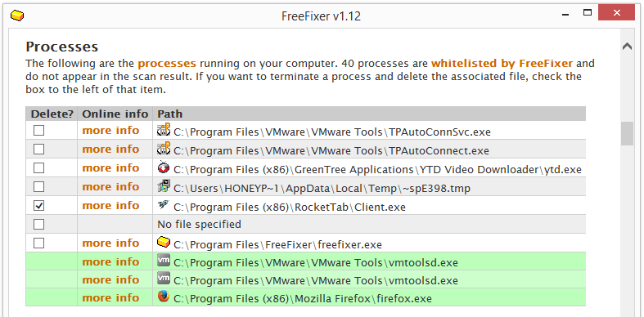Image resolution: width=644 pixels, height=317 pixels.
Task: Click the scrollbar up arrow
Action: pyautogui.click(x=627, y=47)
